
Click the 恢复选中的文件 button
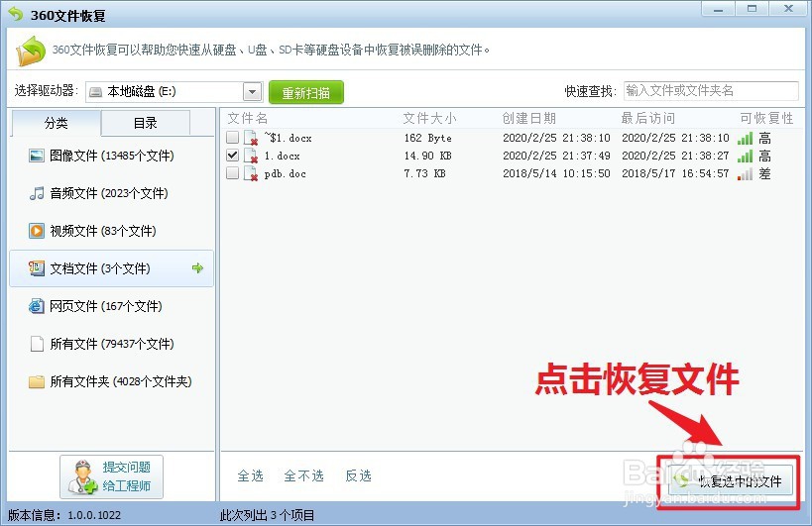pyautogui.click(x=730, y=481)
